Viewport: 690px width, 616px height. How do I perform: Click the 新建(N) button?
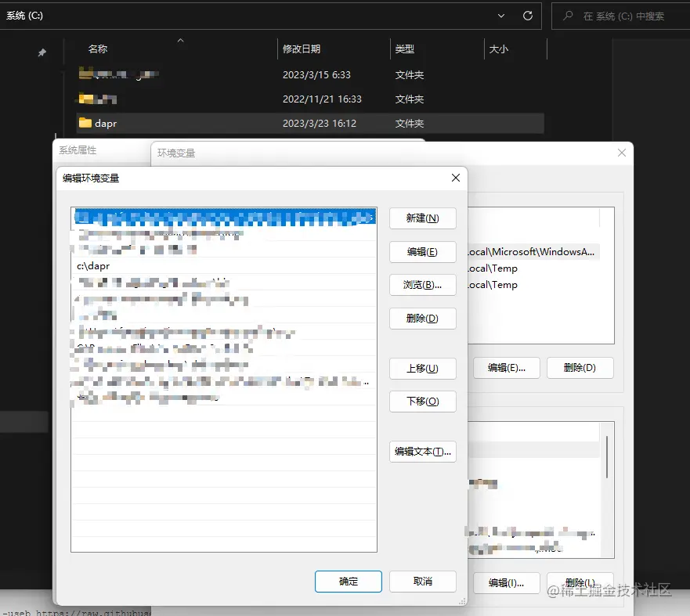coord(422,218)
